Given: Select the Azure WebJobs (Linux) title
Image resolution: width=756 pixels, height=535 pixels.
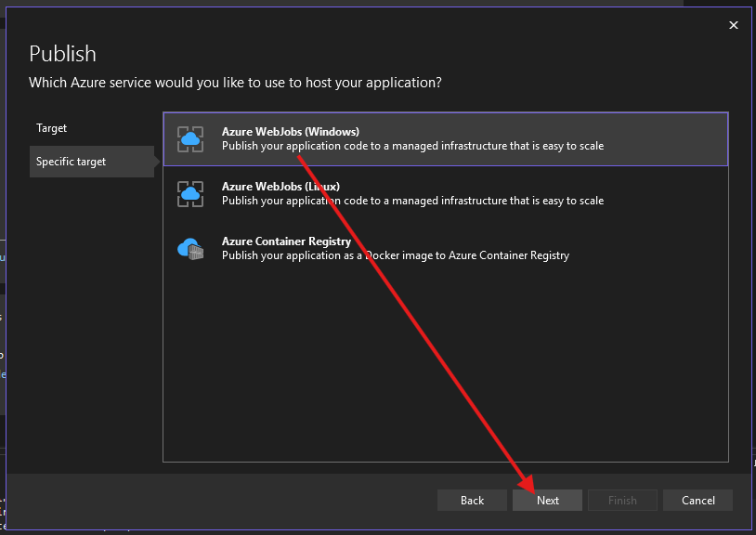Looking at the screenshot, I should (280, 187).
